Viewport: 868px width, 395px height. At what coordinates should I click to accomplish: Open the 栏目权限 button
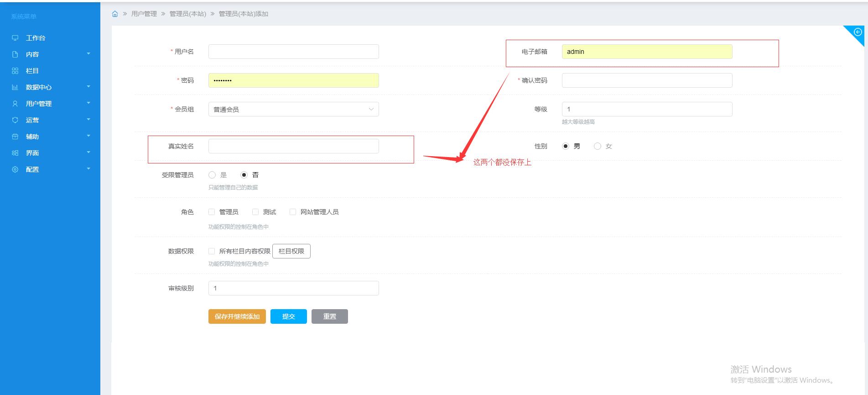(x=291, y=251)
